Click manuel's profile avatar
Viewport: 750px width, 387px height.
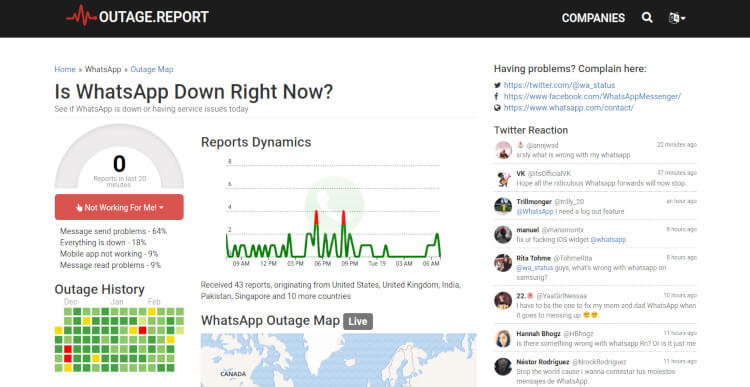pos(503,234)
